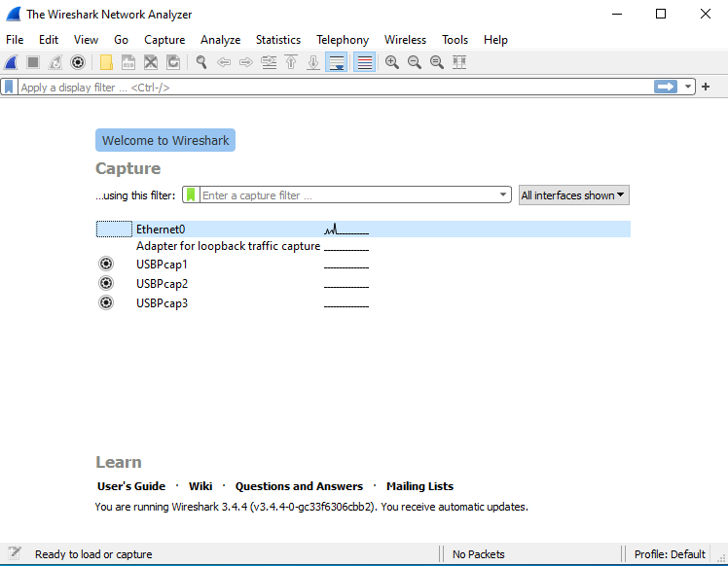Open the display filter history dropdown
The width and height of the screenshot is (728, 566).
tap(688, 87)
